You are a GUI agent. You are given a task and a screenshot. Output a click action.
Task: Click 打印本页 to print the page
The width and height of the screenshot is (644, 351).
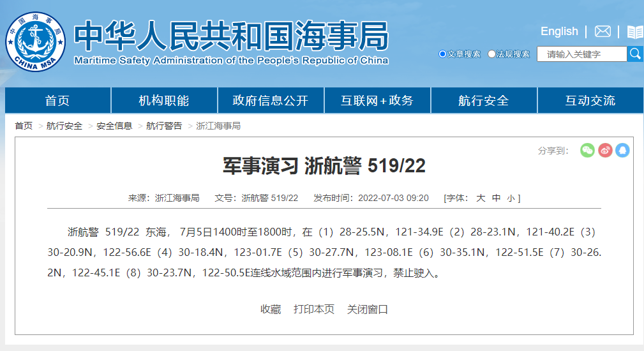314,309
